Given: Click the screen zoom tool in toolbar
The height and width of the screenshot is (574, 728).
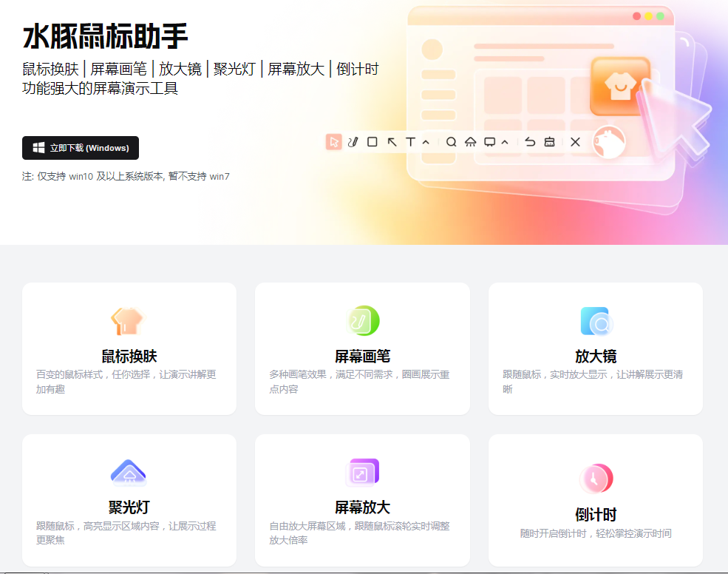Looking at the screenshot, I should pos(489,142).
